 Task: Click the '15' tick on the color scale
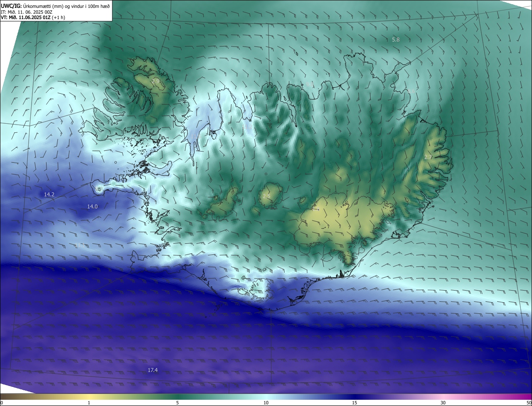point(355,403)
